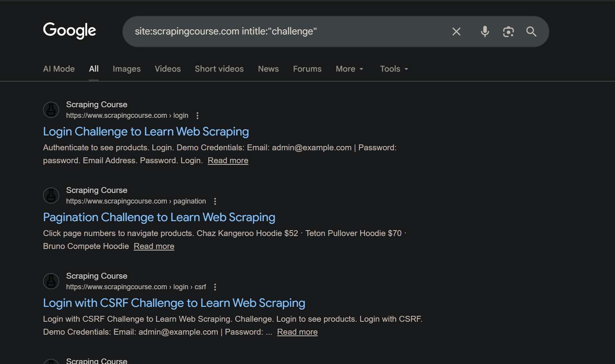Expand the More dropdown
The image size is (615, 364).
(x=350, y=69)
